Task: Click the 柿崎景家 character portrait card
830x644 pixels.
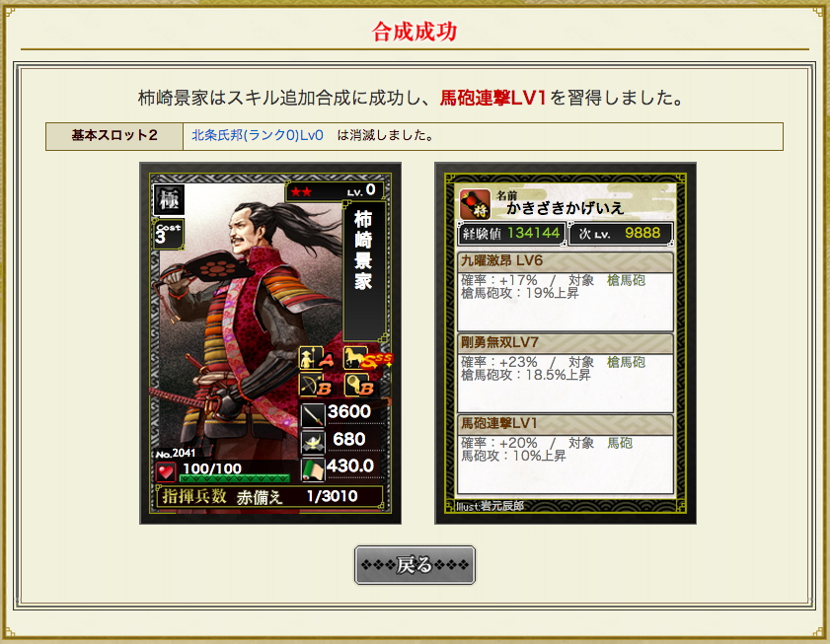Action: pyautogui.click(x=270, y=343)
